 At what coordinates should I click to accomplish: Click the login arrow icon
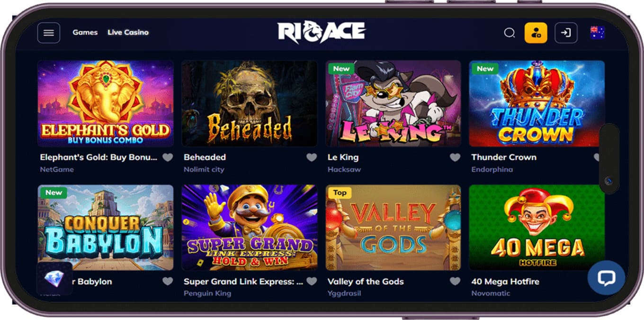point(566,33)
